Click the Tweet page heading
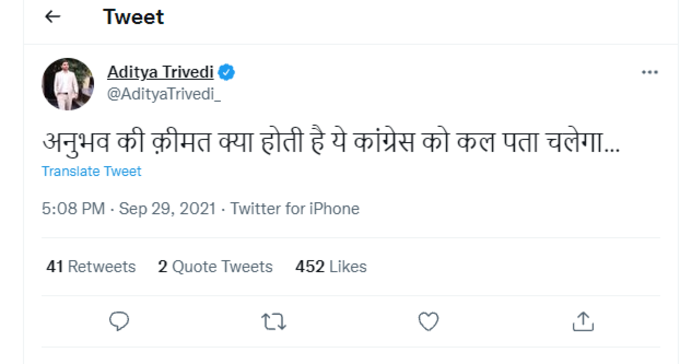Image resolution: width=680 pixels, height=364 pixels. (134, 17)
